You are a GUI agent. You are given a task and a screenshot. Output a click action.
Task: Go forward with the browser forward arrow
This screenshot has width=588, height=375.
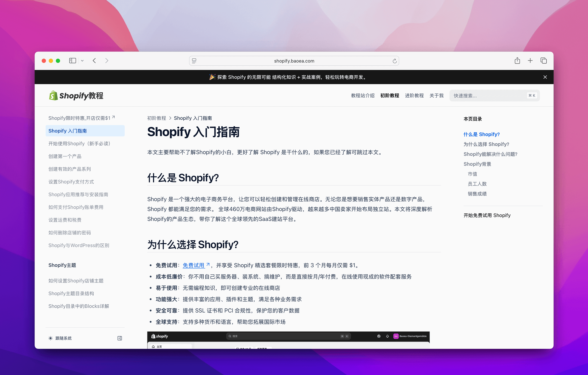pos(107,61)
